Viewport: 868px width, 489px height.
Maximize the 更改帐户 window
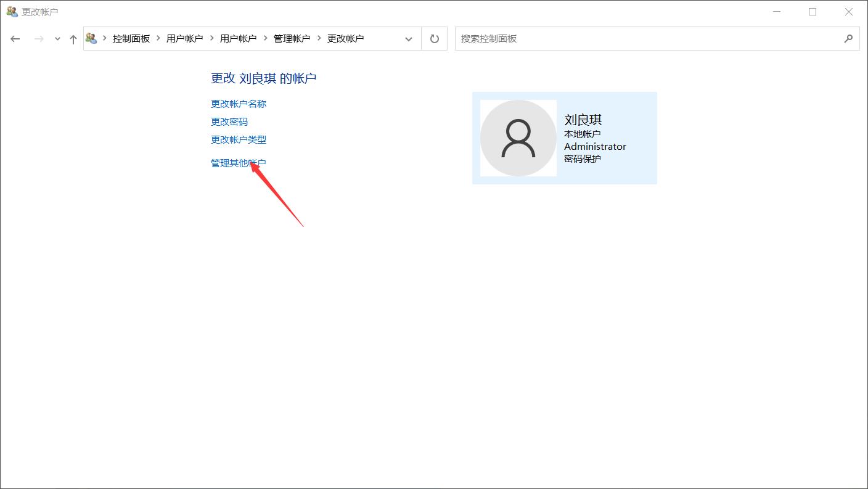pos(813,12)
